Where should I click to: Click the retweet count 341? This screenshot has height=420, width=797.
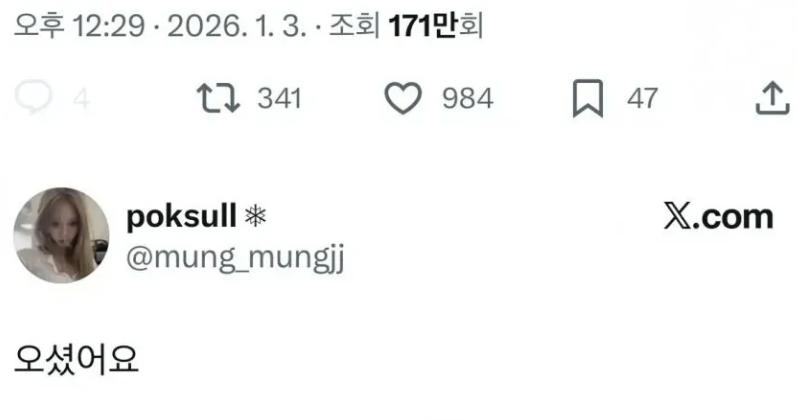(280, 98)
